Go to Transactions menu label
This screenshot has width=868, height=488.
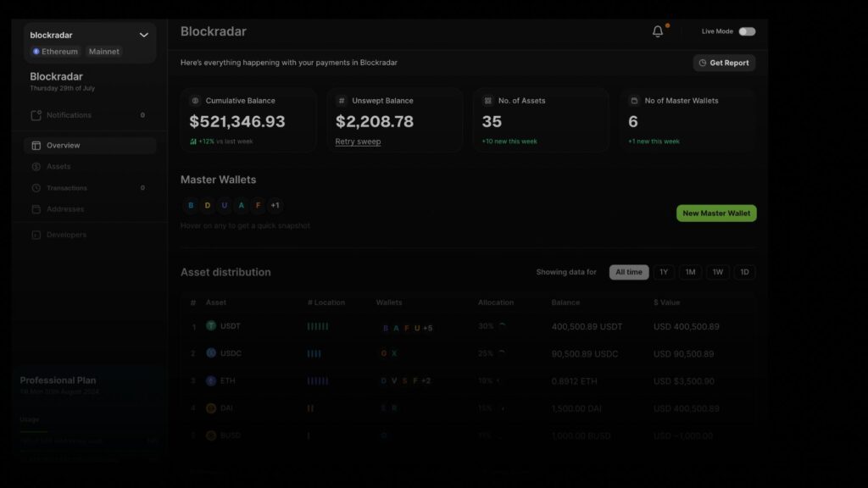[x=66, y=188]
